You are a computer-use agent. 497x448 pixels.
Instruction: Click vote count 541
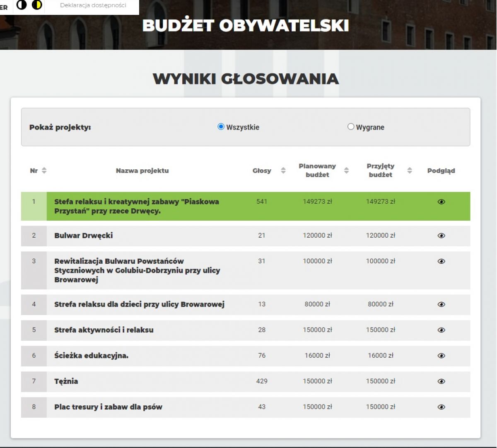click(262, 202)
